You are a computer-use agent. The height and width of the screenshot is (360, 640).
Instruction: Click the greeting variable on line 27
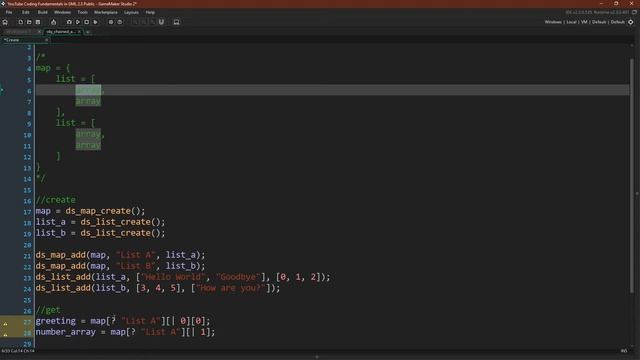click(56, 321)
